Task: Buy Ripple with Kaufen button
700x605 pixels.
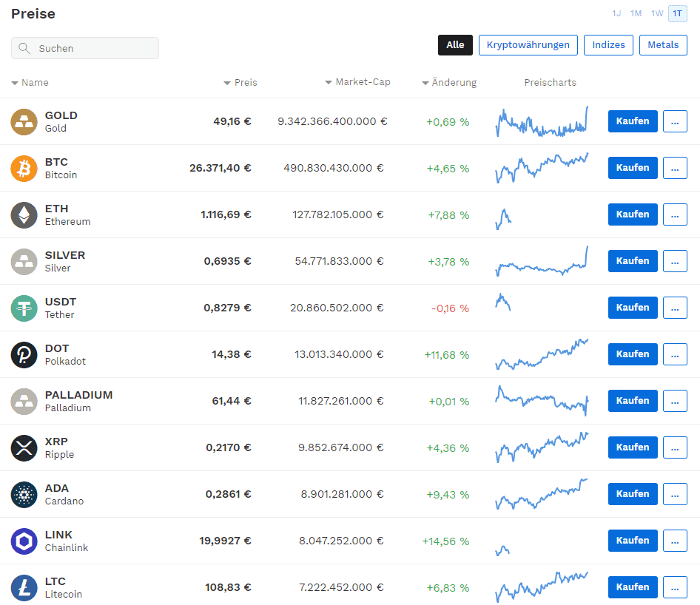Action: click(x=633, y=447)
